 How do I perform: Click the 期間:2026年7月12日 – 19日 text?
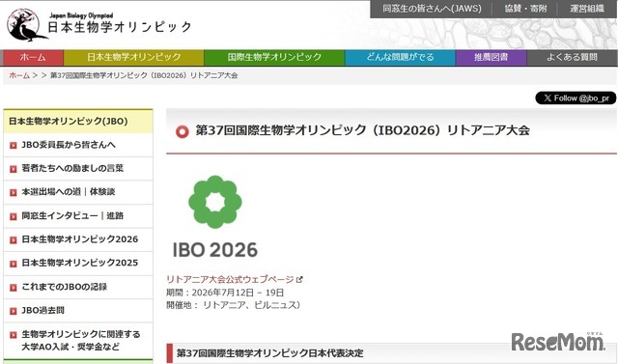tap(225, 293)
